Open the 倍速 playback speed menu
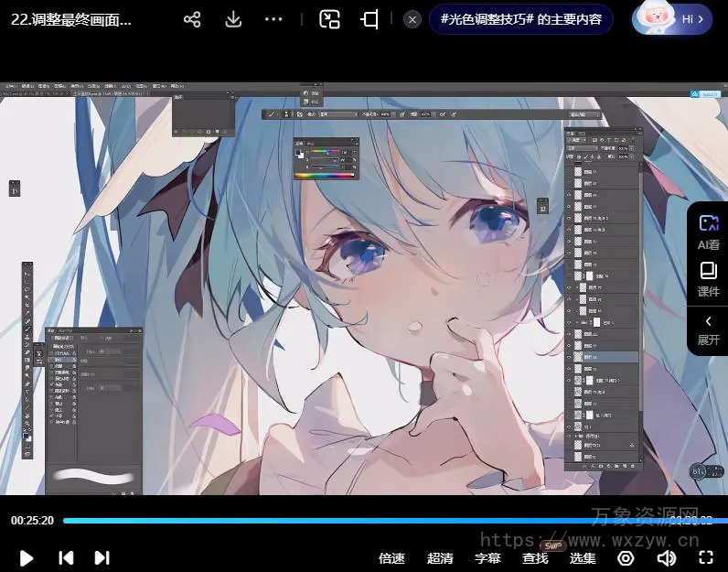Image resolution: width=728 pixels, height=572 pixels. point(391,557)
